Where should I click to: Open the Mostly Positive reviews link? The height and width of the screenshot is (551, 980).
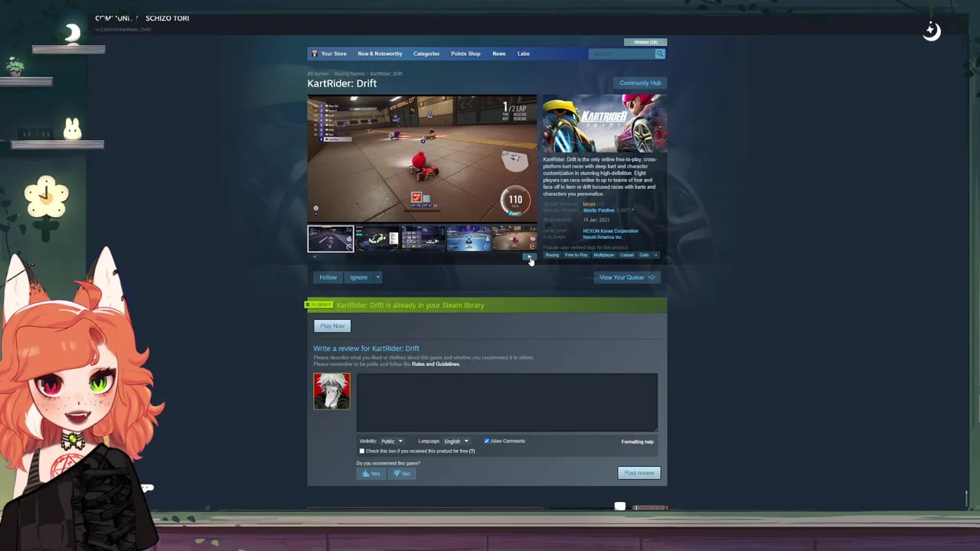[x=599, y=210]
